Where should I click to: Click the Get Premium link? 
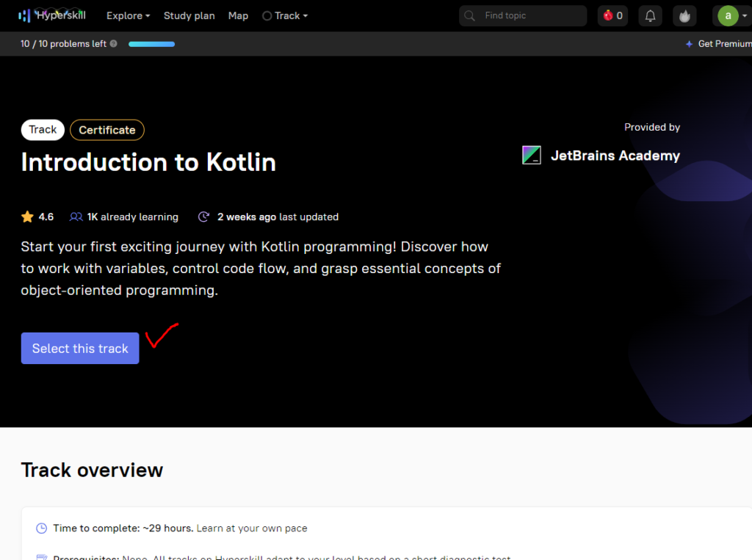[x=719, y=43]
